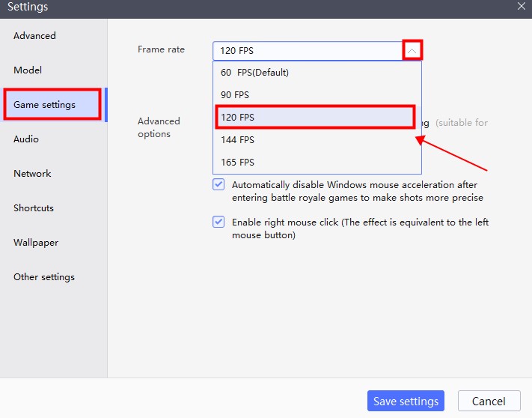Navigate to Other settings

pos(44,276)
